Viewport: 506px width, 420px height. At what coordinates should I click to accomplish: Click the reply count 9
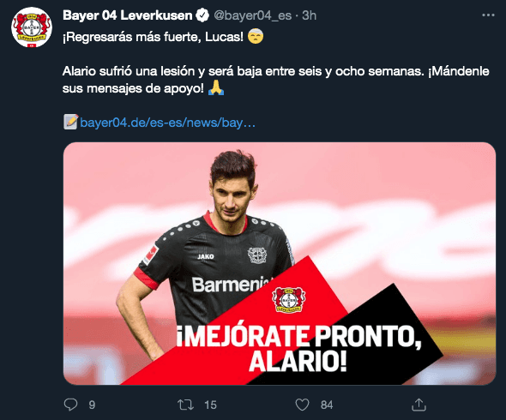[92, 405]
